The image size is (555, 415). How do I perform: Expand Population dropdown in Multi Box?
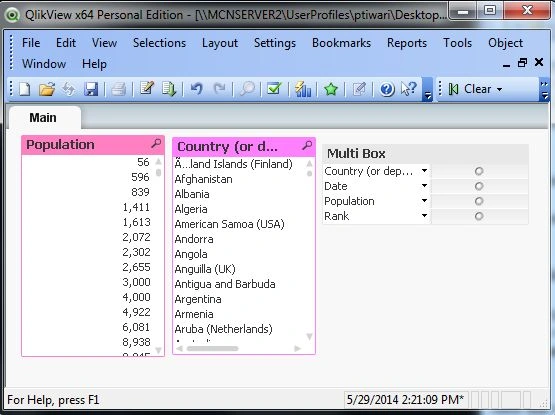(424, 201)
